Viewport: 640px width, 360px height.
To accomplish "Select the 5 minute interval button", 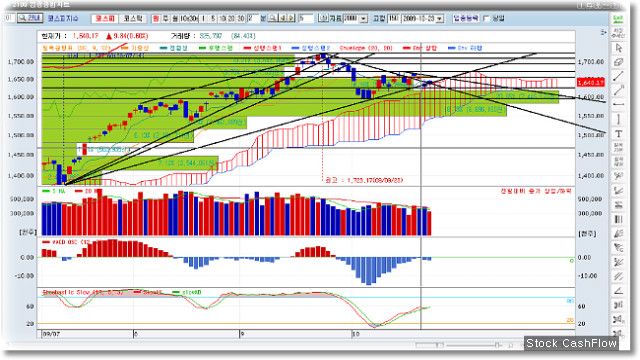I will click(213, 18).
